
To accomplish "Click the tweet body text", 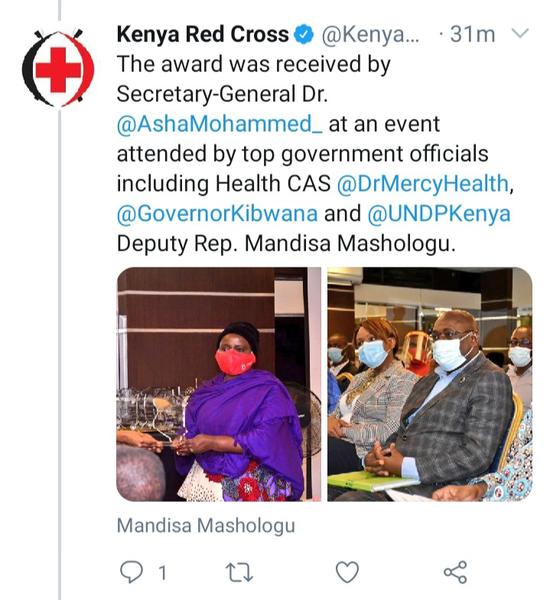I will 315,153.
